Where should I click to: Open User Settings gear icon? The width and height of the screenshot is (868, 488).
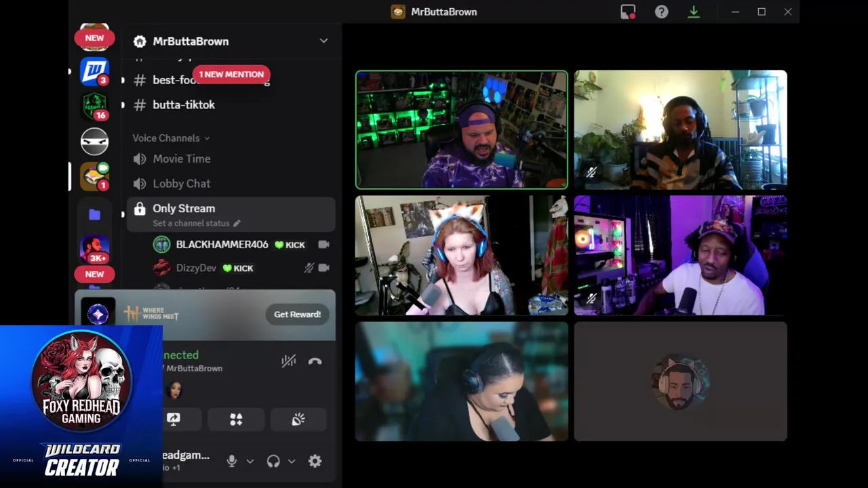click(x=315, y=461)
